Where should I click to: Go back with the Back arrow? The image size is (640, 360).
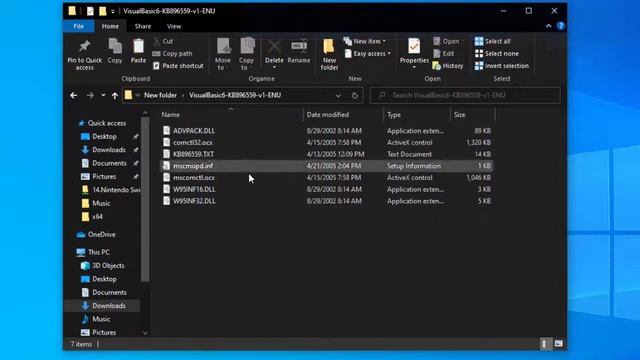tap(73, 96)
